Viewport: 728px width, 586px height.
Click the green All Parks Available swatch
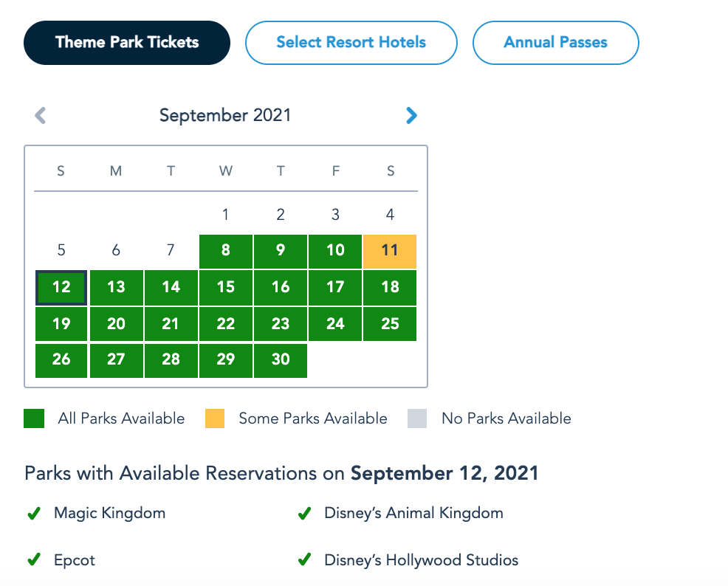click(x=34, y=419)
